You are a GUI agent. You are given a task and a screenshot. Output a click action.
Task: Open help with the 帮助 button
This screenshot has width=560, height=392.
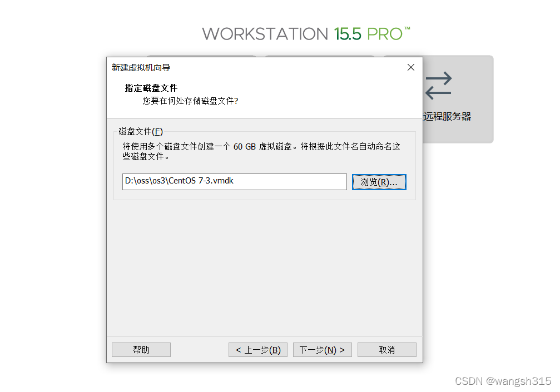(141, 350)
